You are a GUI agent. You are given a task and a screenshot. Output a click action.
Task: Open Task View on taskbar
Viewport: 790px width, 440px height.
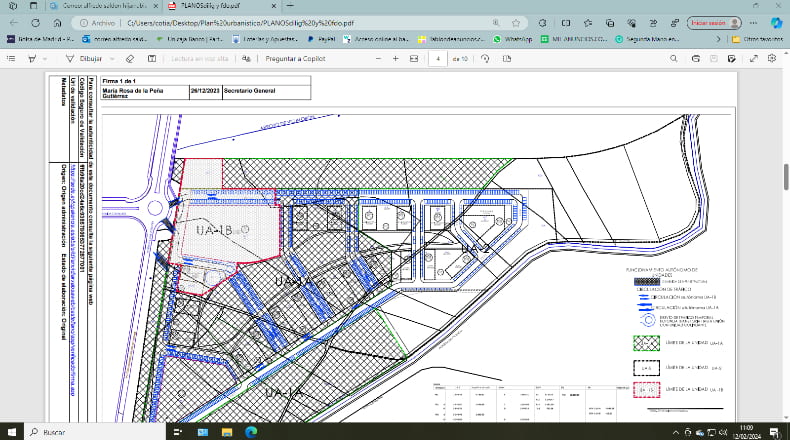(x=178, y=432)
